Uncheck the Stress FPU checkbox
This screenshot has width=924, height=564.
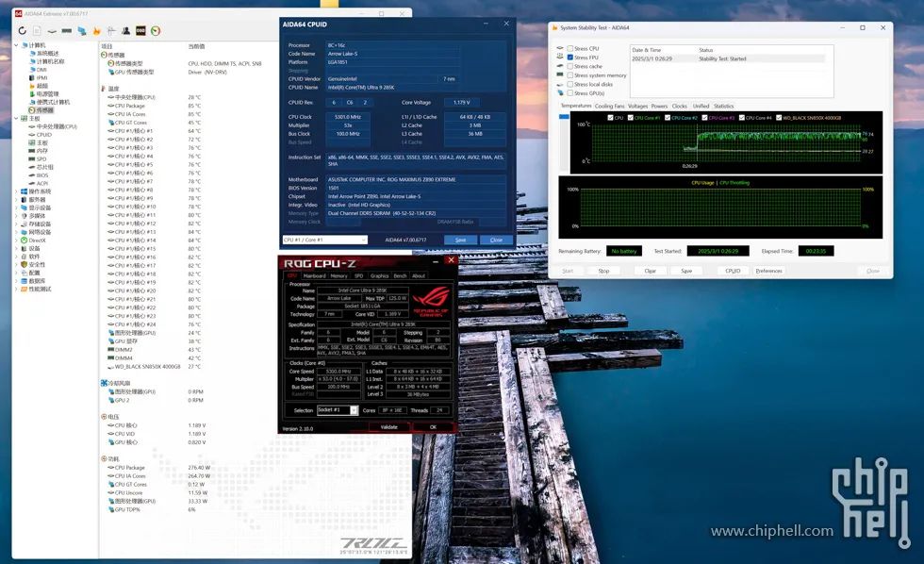570,58
